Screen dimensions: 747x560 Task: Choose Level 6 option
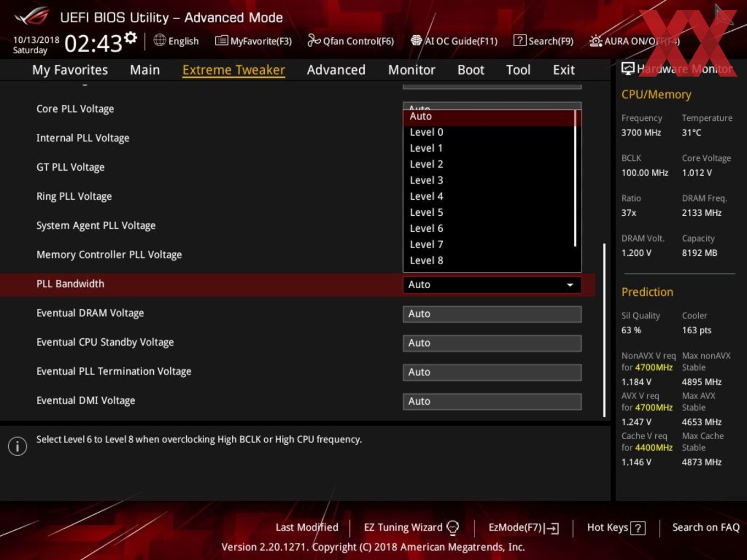tap(489, 228)
